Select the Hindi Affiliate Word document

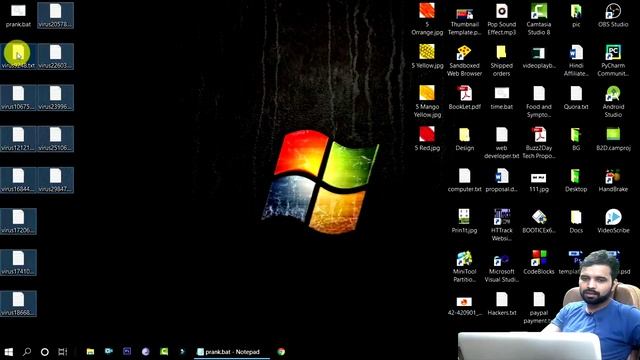click(x=576, y=61)
